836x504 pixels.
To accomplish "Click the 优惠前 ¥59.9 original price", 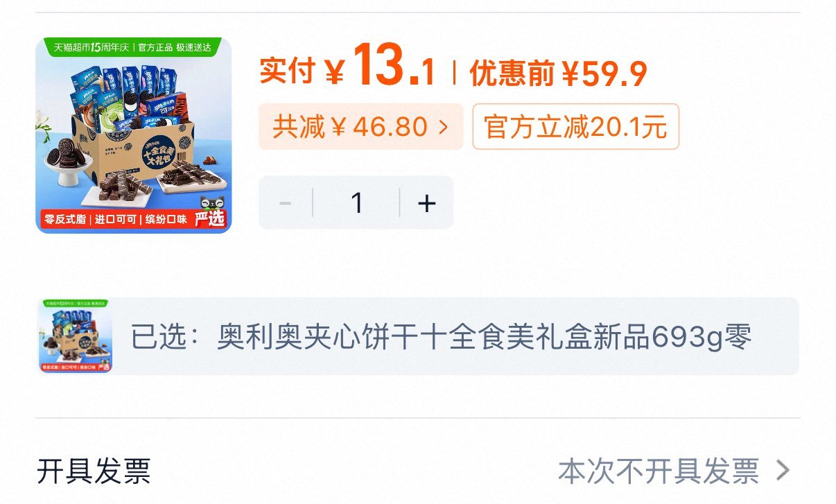I will (558, 72).
